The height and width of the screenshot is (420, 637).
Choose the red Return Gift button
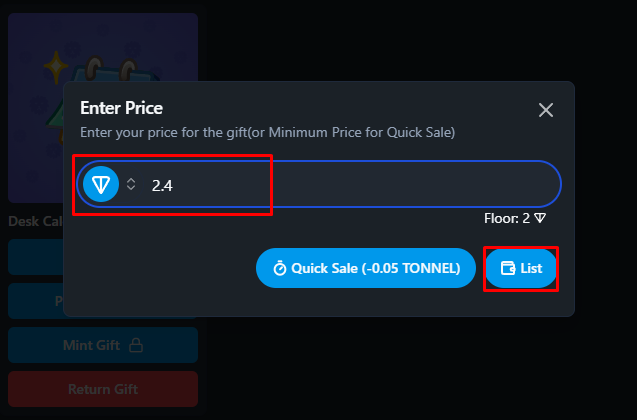pos(103,389)
